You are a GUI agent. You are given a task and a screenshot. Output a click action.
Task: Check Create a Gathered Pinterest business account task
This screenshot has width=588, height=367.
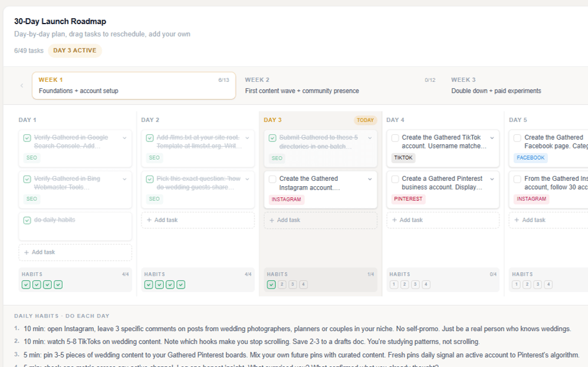(x=395, y=179)
